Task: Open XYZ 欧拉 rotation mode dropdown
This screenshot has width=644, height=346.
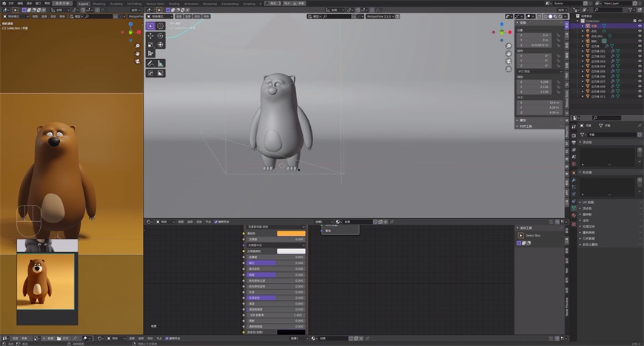Action: pos(540,72)
